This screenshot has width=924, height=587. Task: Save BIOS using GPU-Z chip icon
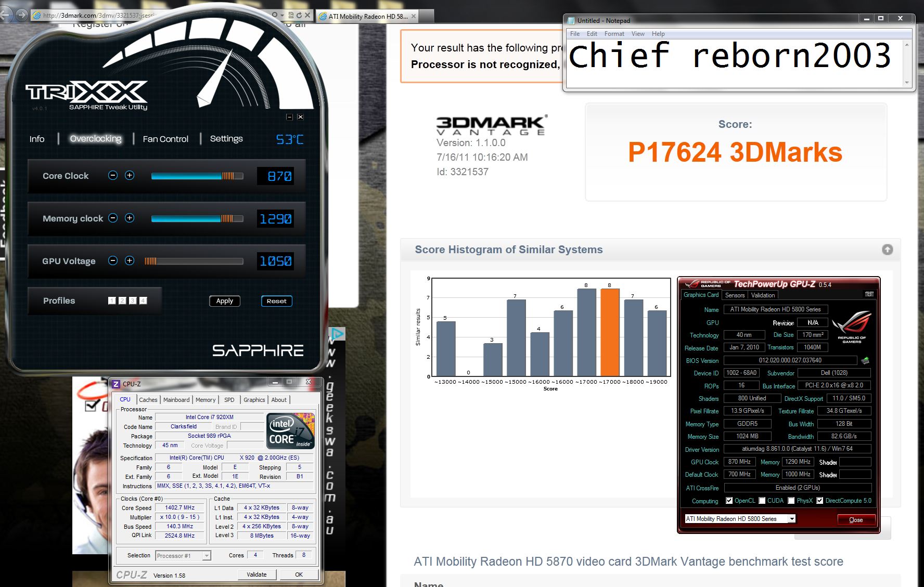[865, 360]
